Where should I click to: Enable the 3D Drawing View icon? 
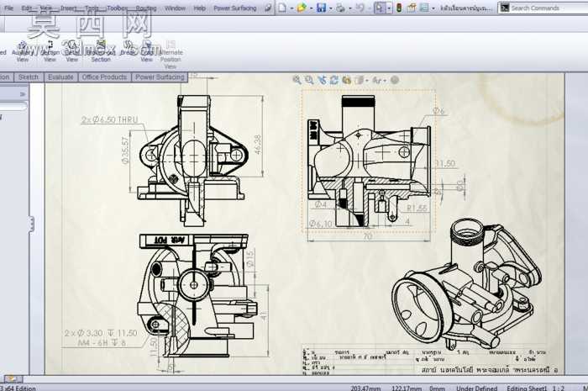[346, 80]
